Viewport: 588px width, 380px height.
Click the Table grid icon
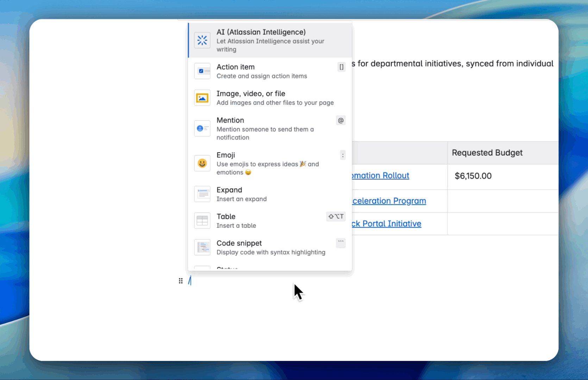pyautogui.click(x=202, y=221)
